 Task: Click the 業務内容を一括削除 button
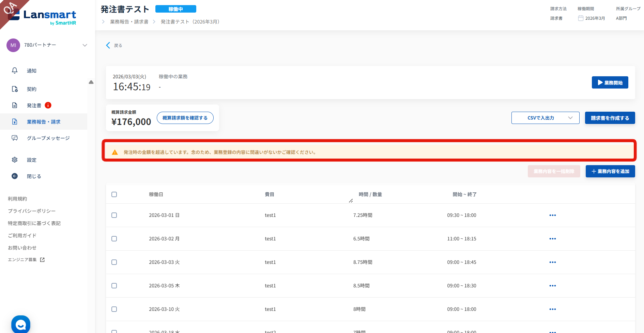click(x=554, y=171)
